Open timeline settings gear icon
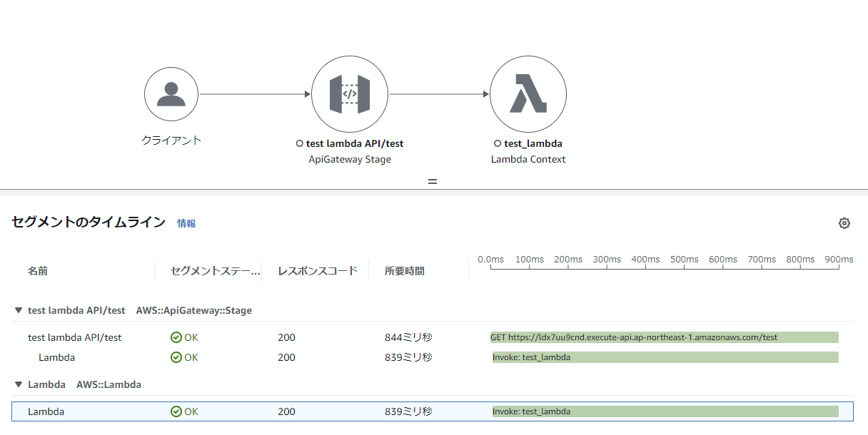 click(844, 223)
